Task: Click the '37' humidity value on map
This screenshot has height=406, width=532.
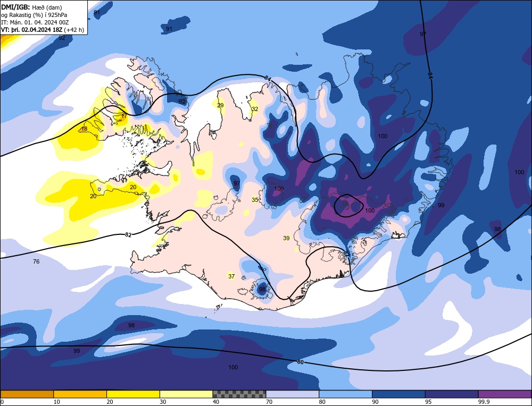Action: tap(231, 276)
